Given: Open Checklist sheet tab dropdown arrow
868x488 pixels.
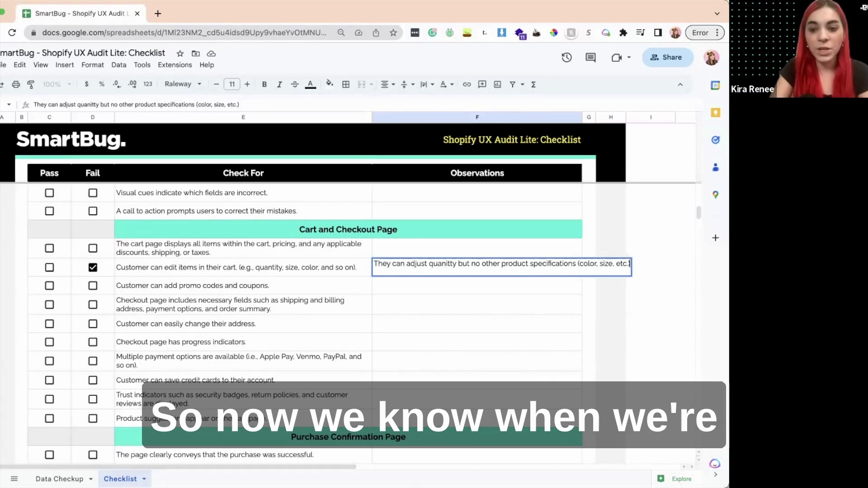Looking at the screenshot, I should [x=144, y=479].
